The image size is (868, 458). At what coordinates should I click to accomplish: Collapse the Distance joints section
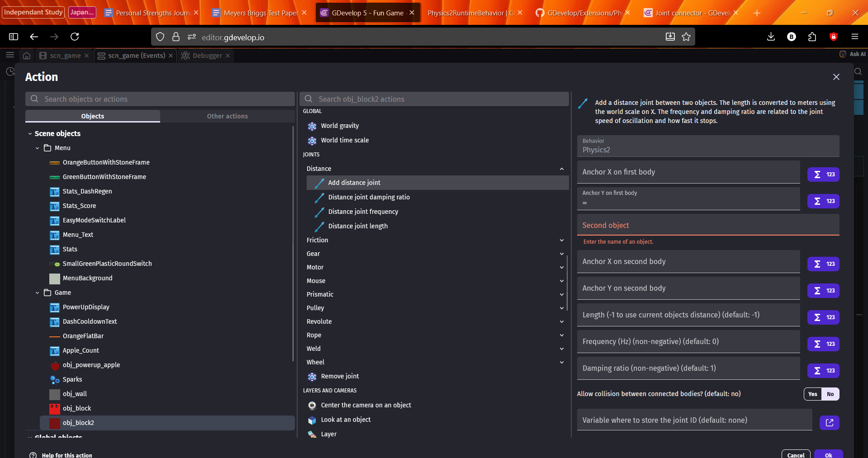[x=561, y=169]
